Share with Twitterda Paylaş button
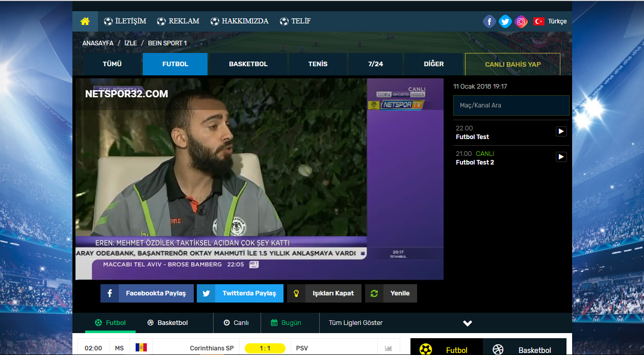This screenshot has width=644, height=355. coord(240,293)
